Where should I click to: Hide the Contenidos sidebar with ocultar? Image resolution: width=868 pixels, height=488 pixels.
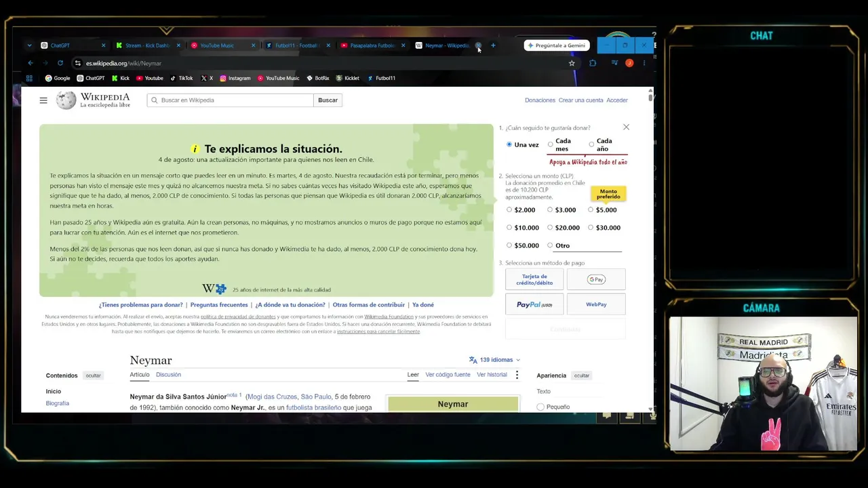[93, 375]
